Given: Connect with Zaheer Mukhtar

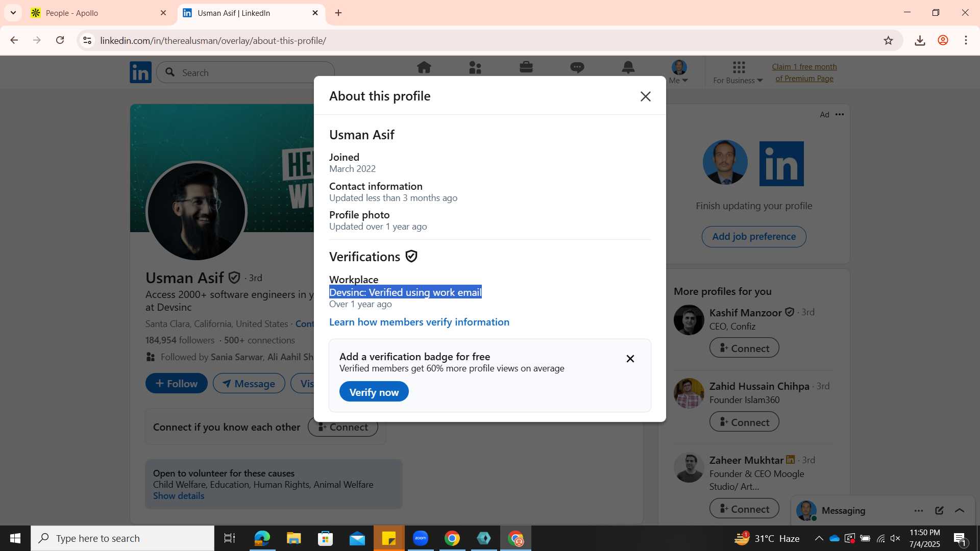Looking at the screenshot, I should 744,509.
